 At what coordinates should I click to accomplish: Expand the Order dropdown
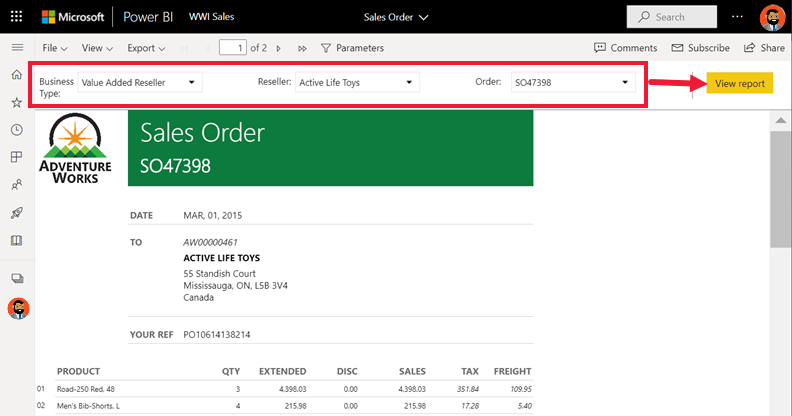click(x=572, y=82)
